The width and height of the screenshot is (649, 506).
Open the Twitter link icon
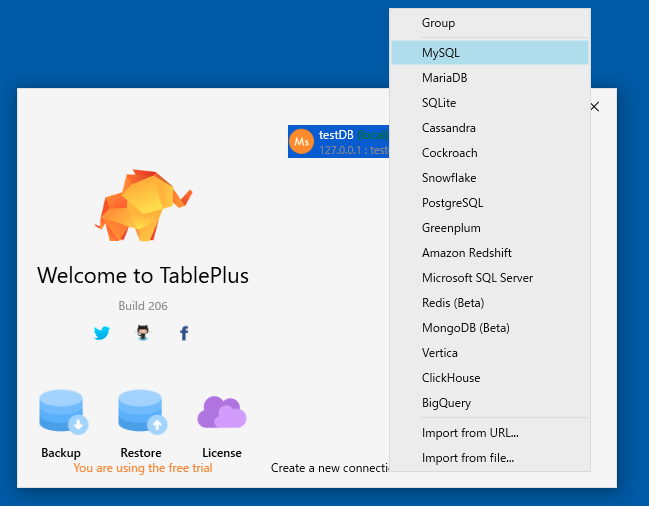(x=102, y=333)
